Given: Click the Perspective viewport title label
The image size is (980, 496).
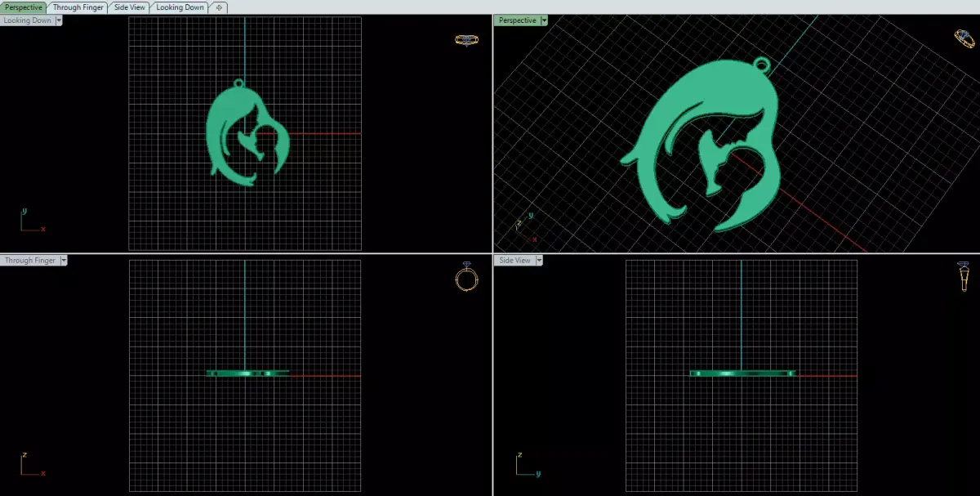Looking at the screenshot, I should pos(517,20).
